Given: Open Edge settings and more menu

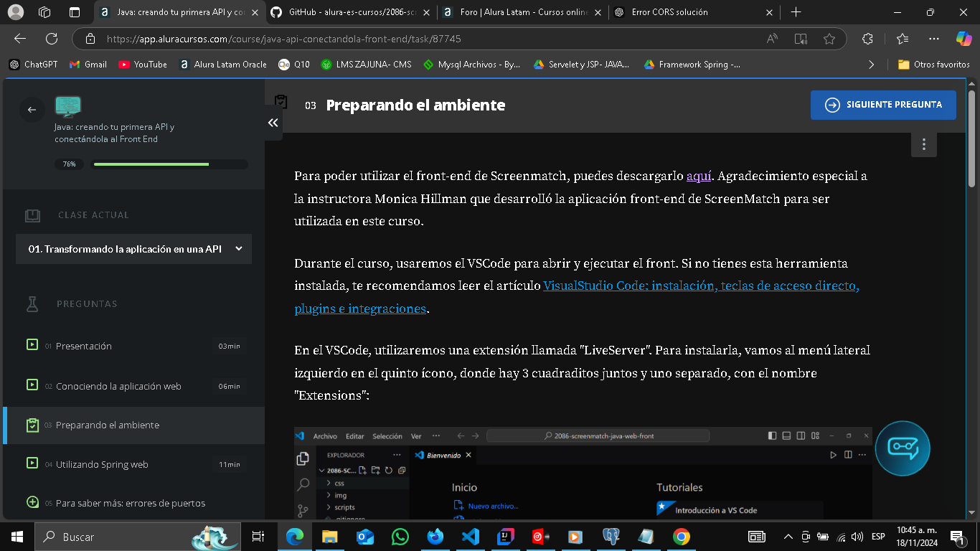Looking at the screenshot, I should pos(933,39).
